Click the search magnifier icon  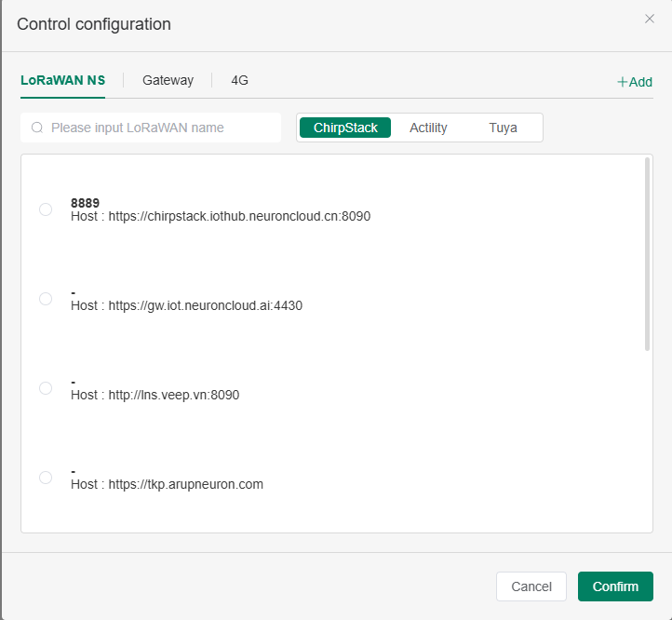pyautogui.click(x=37, y=128)
